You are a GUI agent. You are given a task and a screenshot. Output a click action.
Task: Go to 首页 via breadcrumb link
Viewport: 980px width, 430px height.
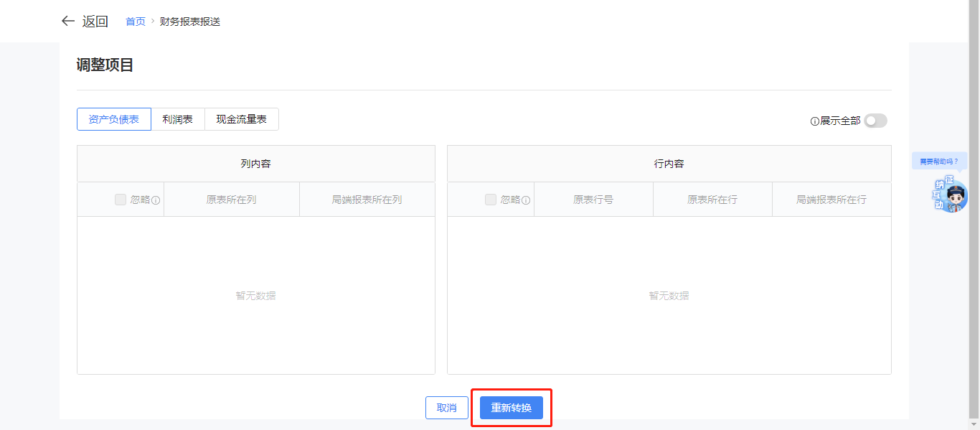[x=136, y=22]
